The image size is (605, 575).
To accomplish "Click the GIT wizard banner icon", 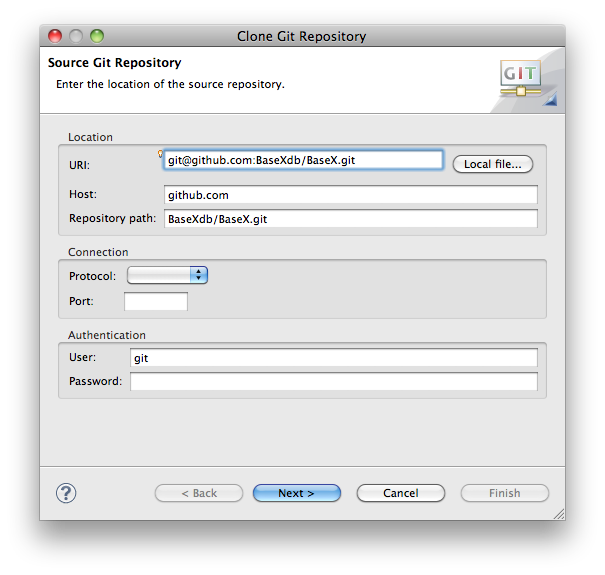I will [x=521, y=78].
